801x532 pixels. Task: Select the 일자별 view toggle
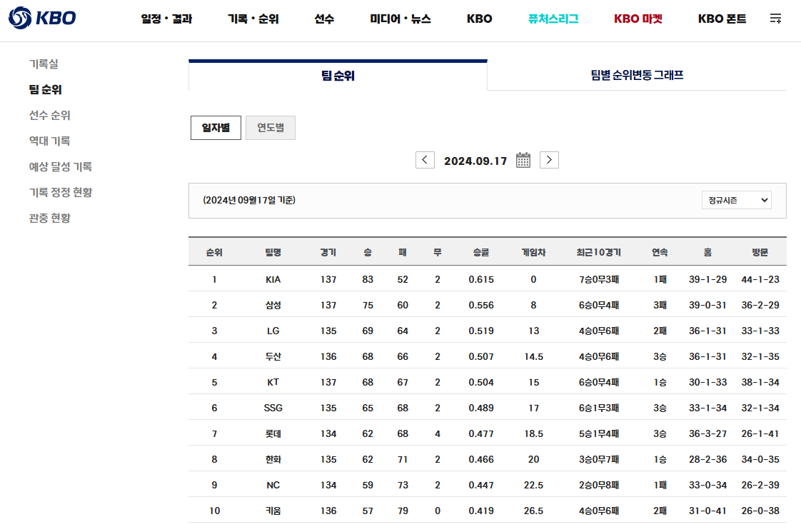tap(216, 127)
